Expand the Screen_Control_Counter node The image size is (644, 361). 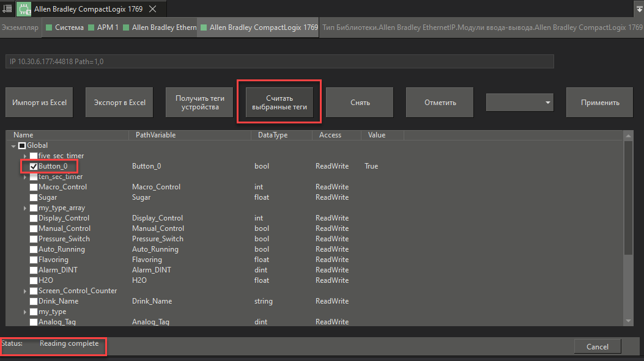[x=25, y=291]
